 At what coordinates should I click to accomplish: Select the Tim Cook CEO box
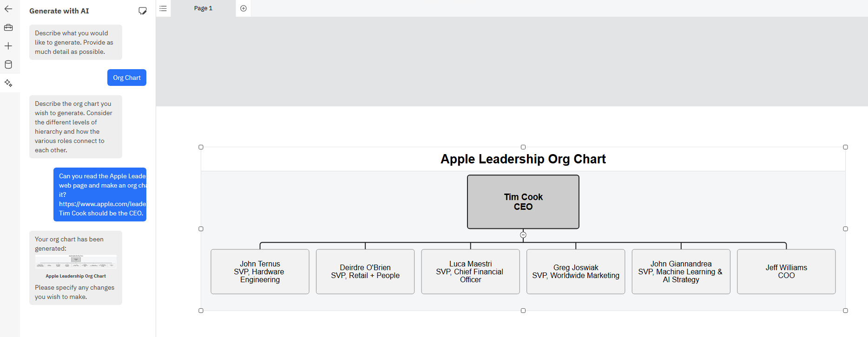pyautogui.click(x=523, y=202)
